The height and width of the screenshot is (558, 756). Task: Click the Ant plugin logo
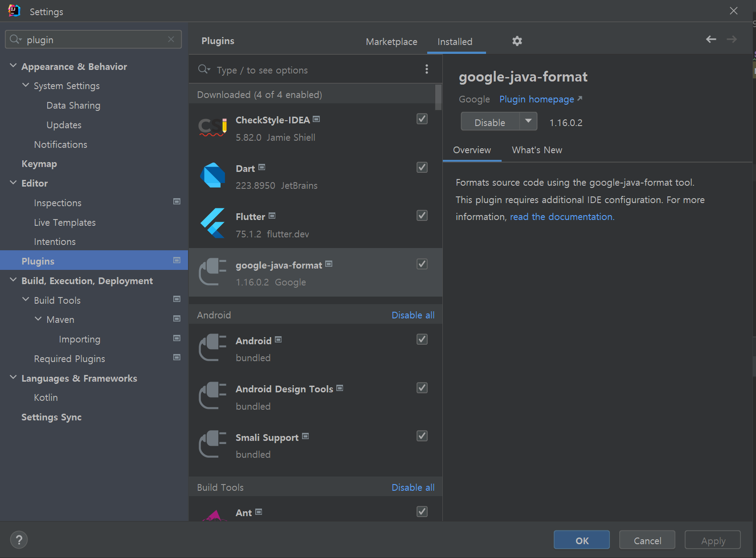click(x=214, y=515)
